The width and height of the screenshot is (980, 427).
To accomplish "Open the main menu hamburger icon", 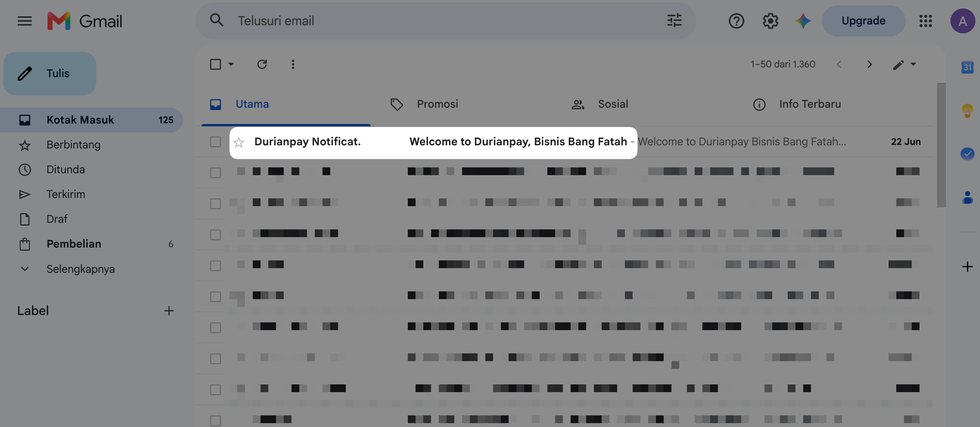I will click(25, 21).
